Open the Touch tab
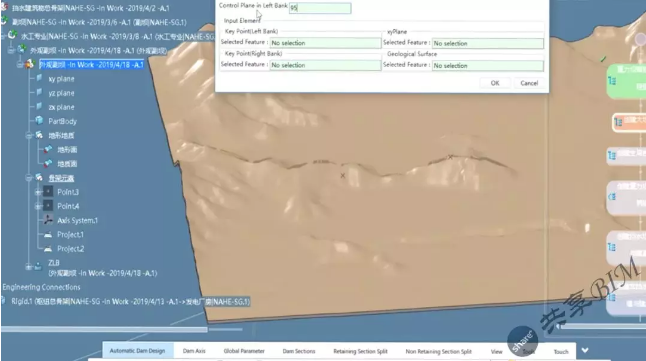 (x=561, y=352)
